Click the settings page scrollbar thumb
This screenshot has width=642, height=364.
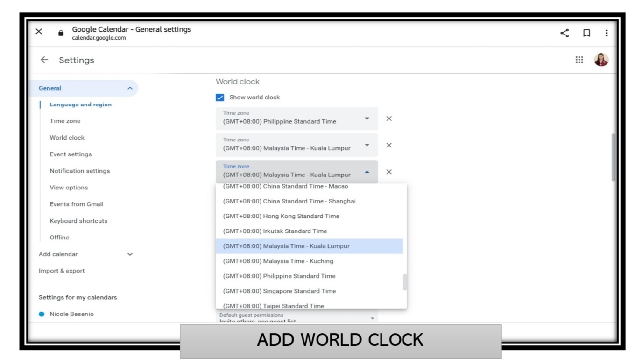613,157
